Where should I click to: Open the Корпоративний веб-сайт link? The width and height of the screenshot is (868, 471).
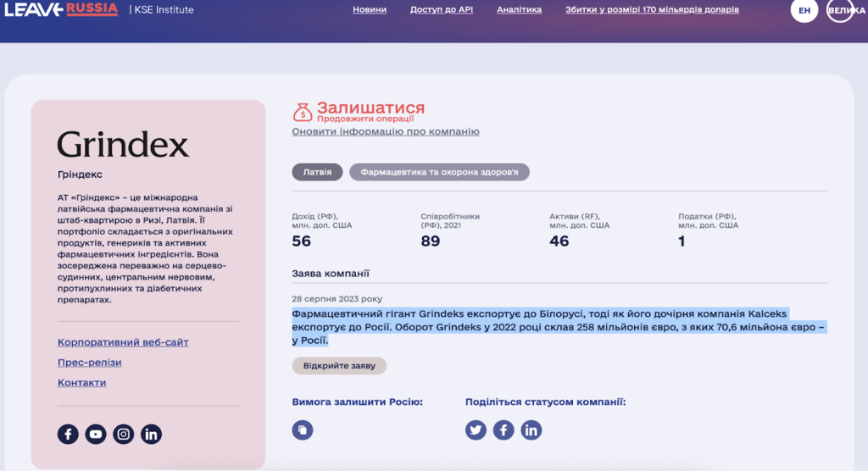click(x=123, y=342)
